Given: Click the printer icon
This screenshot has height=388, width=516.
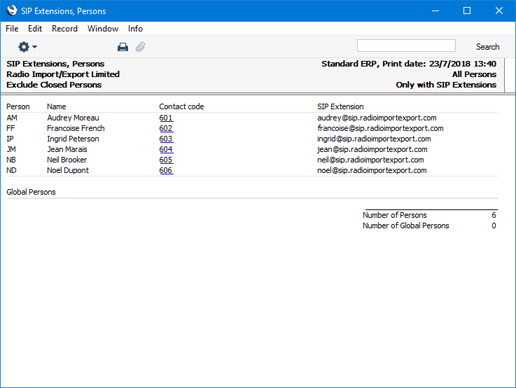Looking at the screenshot, I should click(123, 47).
